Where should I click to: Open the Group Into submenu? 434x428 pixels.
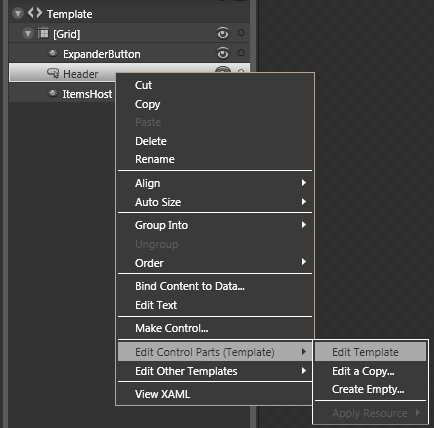point(215,225)
